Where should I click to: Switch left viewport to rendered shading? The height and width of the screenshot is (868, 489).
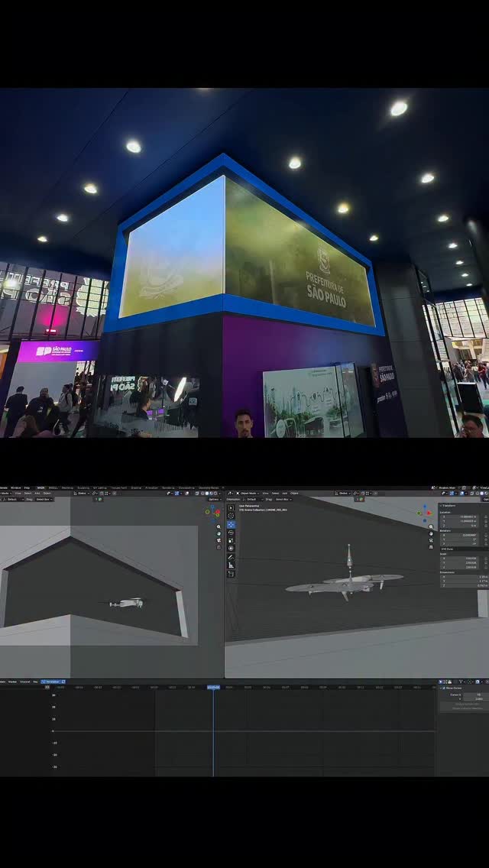215,494
